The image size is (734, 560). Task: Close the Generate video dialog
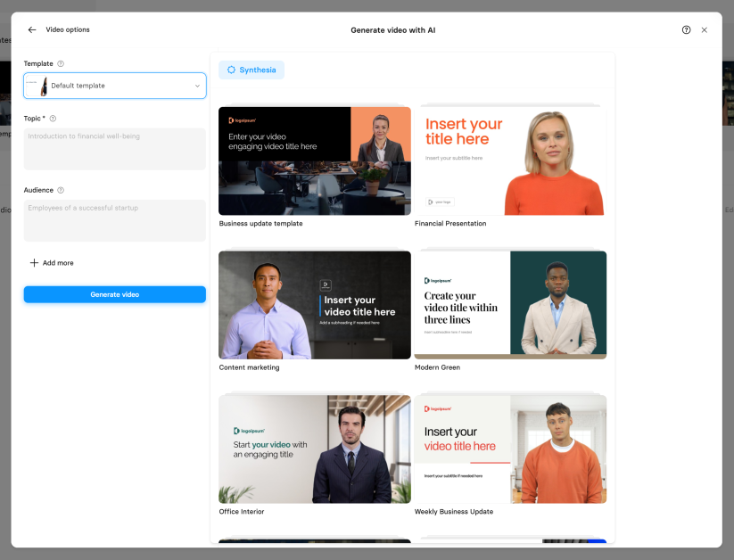click(705, 29)
